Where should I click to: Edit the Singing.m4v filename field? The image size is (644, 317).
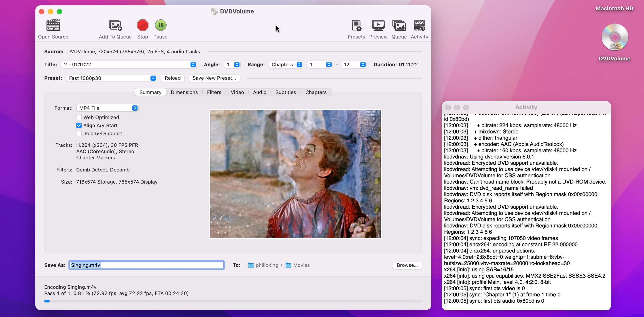pyautogui.click(x=146, y=265)
